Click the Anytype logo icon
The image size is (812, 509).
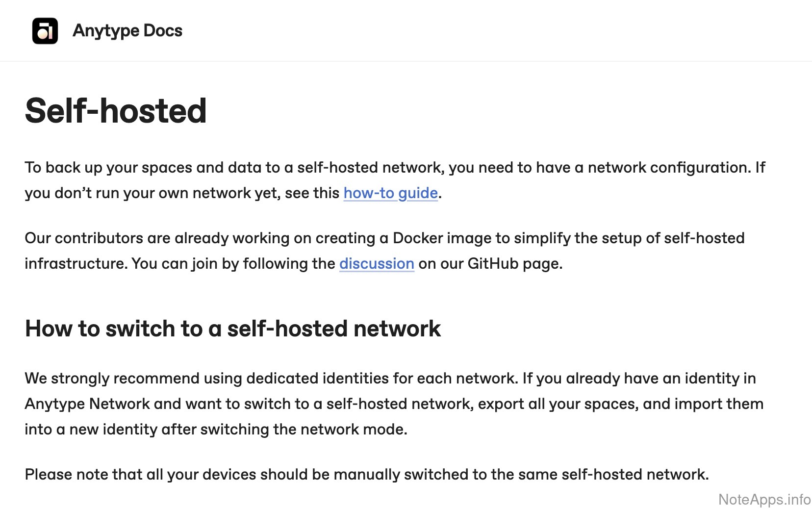point(45,31)
